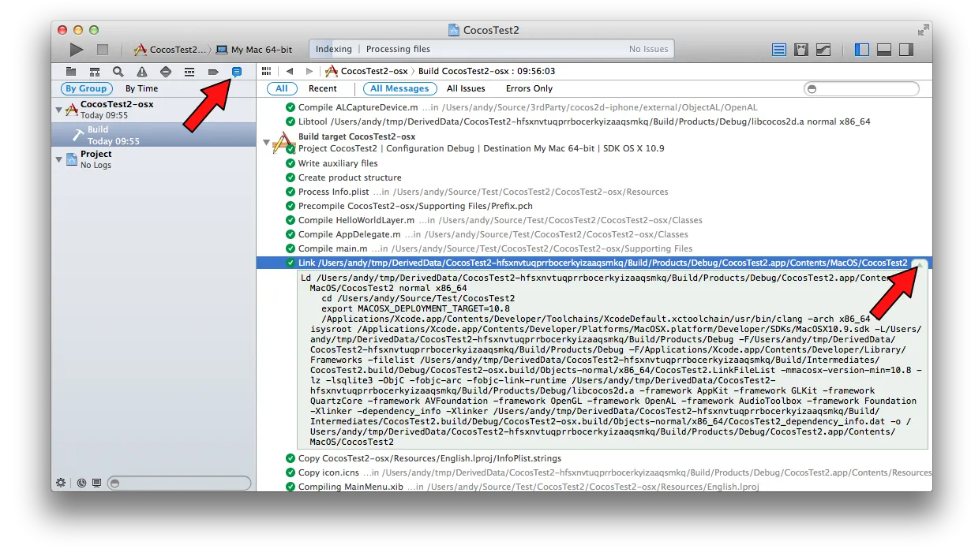Open the Project navigator folder icon

pos(71,72)
